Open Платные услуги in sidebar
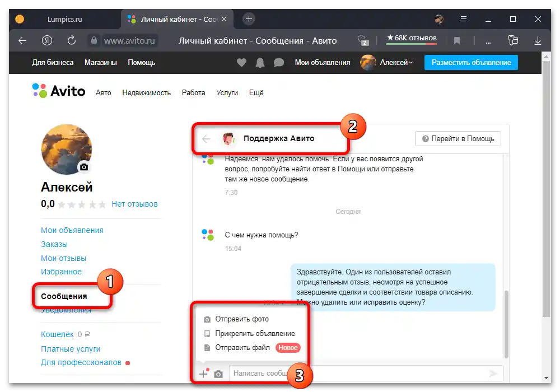Image resolution: width=560 pixels, height=392 pixels. (71, 349)
